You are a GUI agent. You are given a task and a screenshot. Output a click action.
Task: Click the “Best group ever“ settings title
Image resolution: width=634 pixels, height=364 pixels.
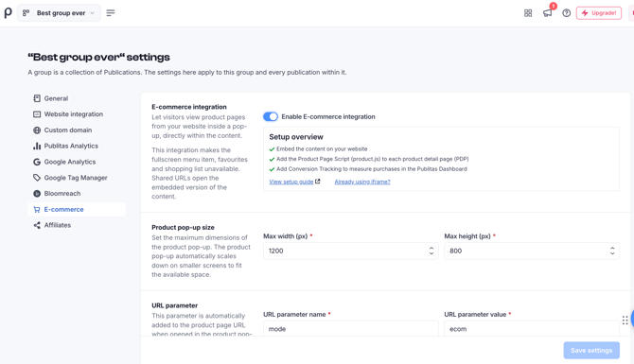tap(99, 57)
